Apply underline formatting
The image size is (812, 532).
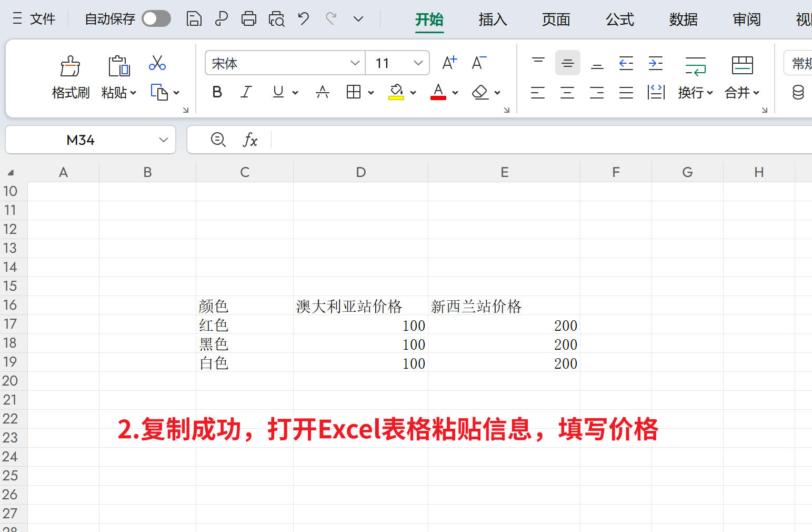tap(278, 92)
